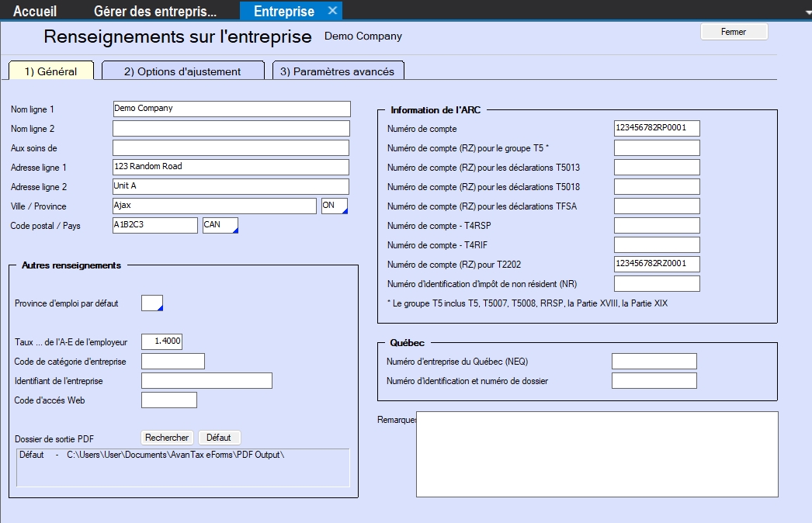Select the 1) Général tab
The width and height of the screenshot is (812, 523).
tap(50, 71)
